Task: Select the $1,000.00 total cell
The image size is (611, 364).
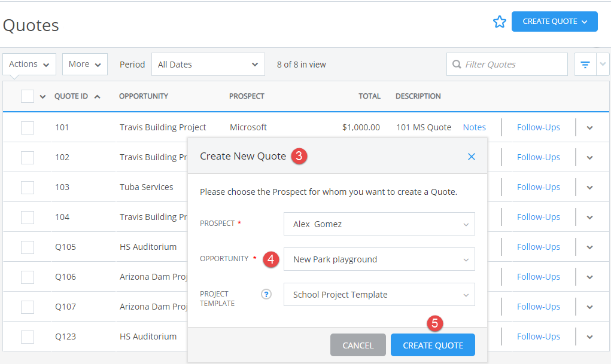Action: tap(361, 127)
